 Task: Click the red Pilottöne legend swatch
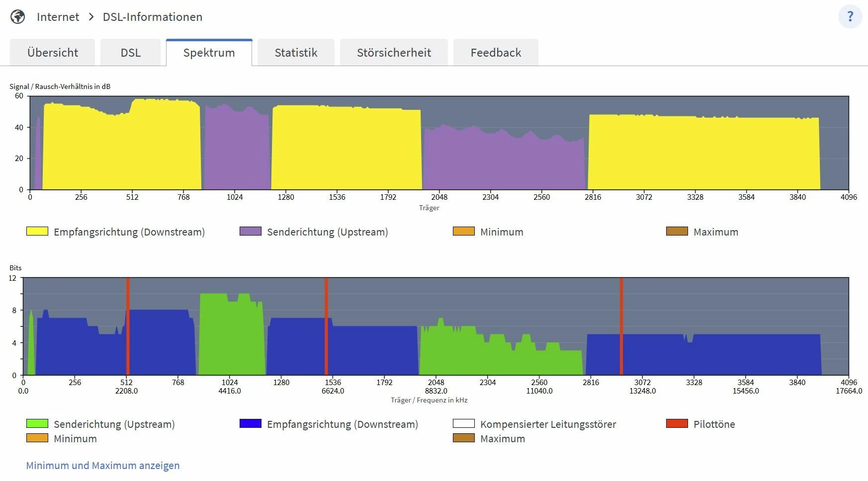click(x=677, y=423)
